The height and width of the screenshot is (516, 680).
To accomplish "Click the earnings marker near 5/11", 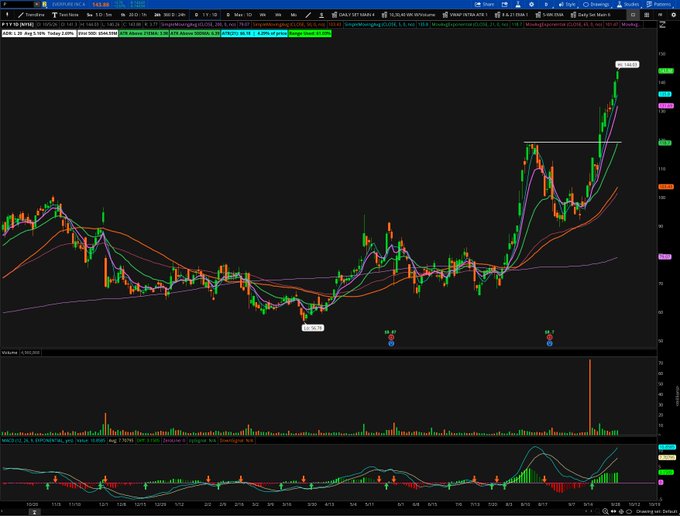I will [x=391, y=337].
